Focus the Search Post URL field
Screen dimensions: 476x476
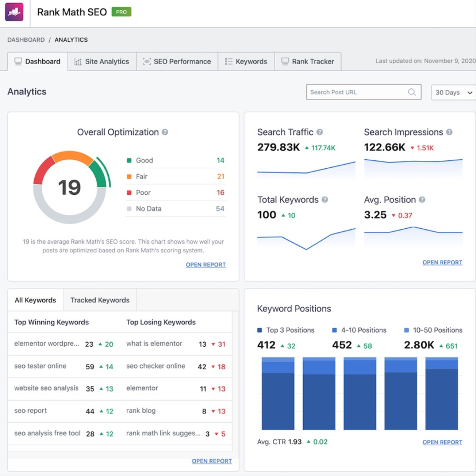364,92
